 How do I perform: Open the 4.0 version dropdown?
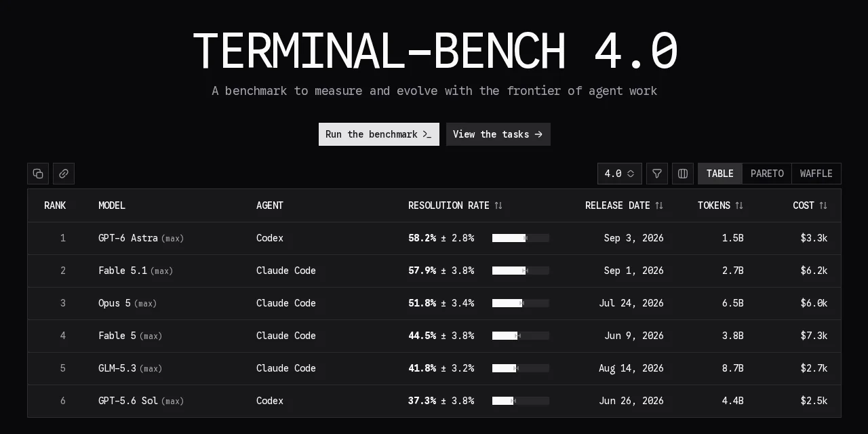620,174
